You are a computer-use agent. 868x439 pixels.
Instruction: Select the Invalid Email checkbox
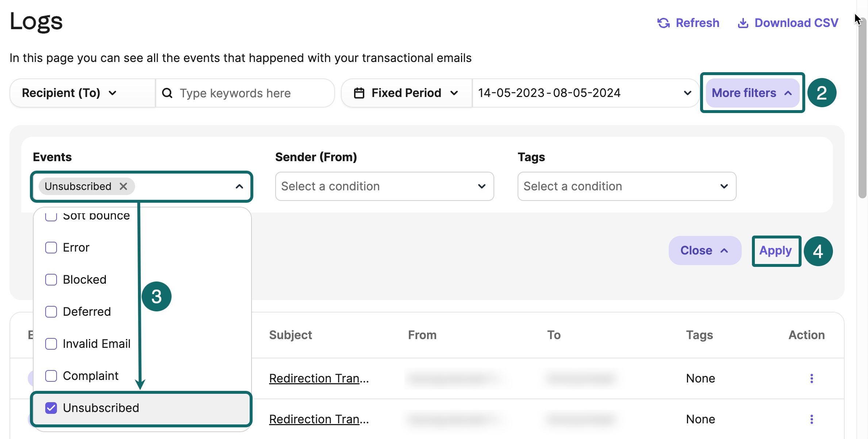(51, 344)
